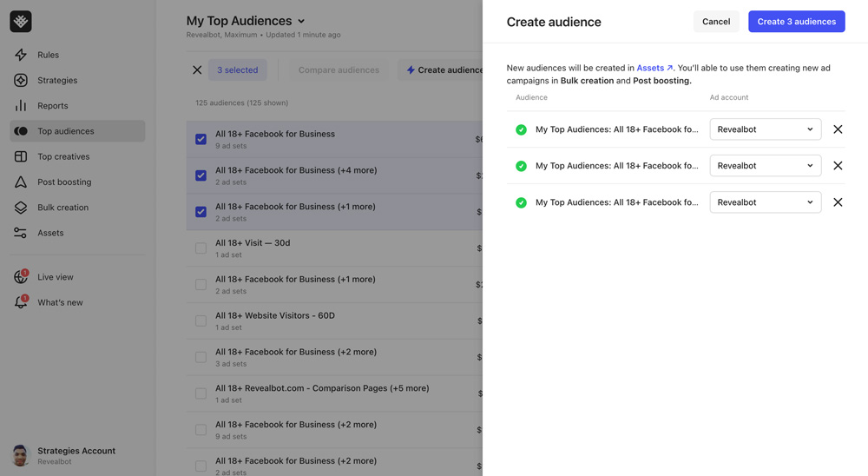
Task: Open Post boosting page
Action: click(63, 182)
